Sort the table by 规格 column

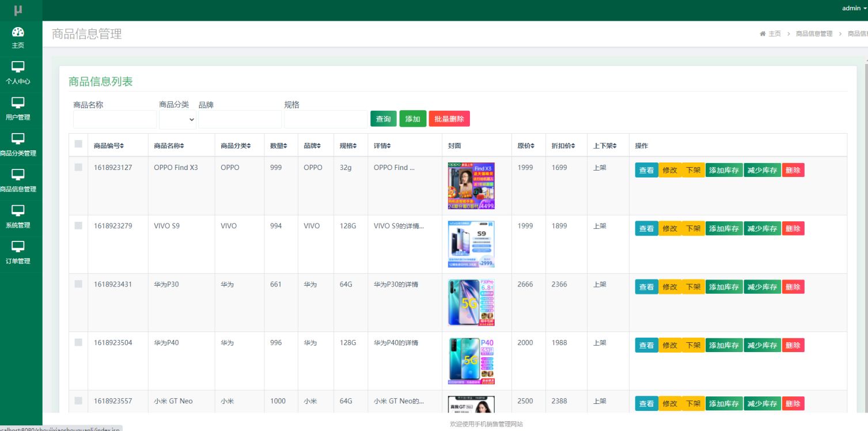pos(348,146)
